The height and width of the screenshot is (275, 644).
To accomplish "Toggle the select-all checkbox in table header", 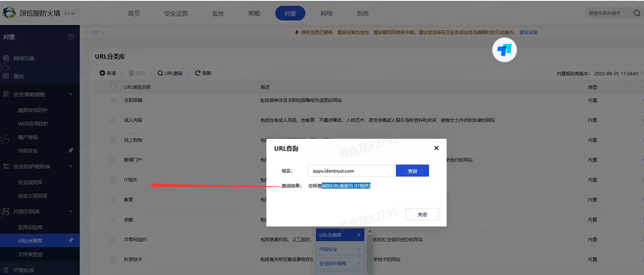I will pyautogui.click(x=113, y=87).
